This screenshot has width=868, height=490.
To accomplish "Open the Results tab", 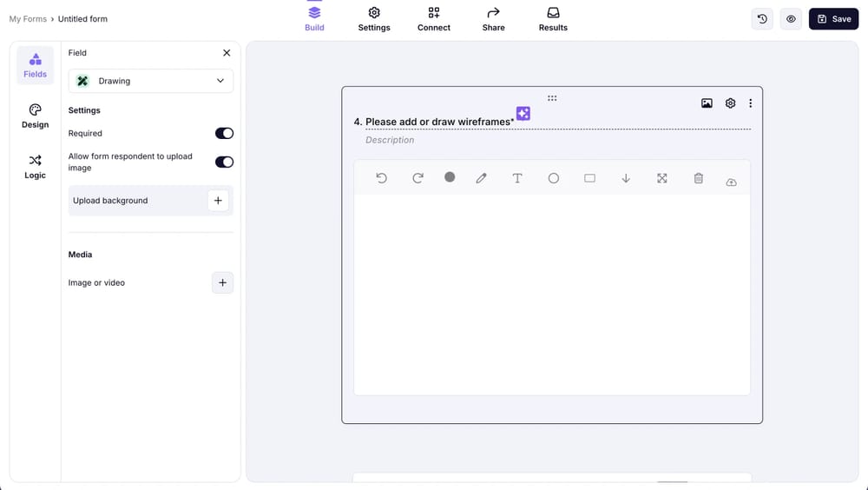I will point(553,19).
